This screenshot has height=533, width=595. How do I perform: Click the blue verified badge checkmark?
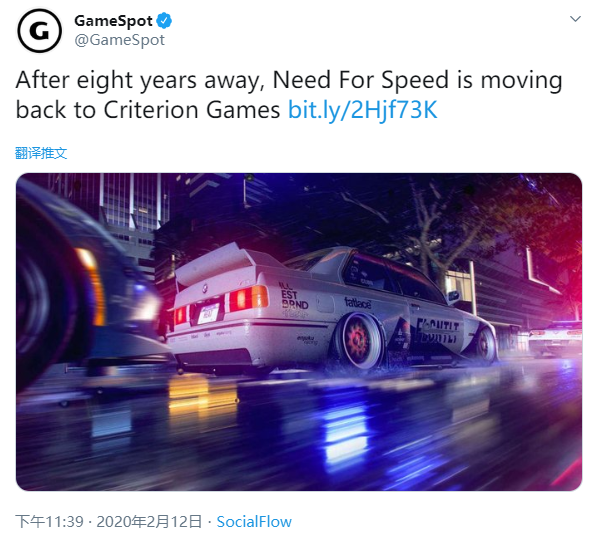click(x=164, y=20)
